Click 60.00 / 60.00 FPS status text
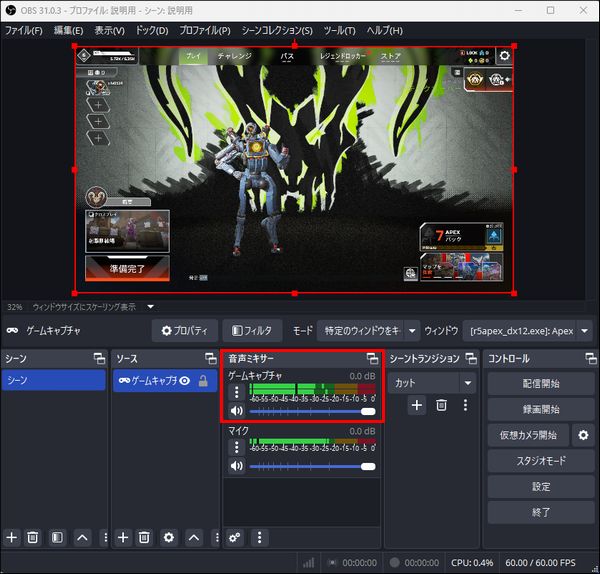Screen dimensions: 600x574 coord(540,563)
